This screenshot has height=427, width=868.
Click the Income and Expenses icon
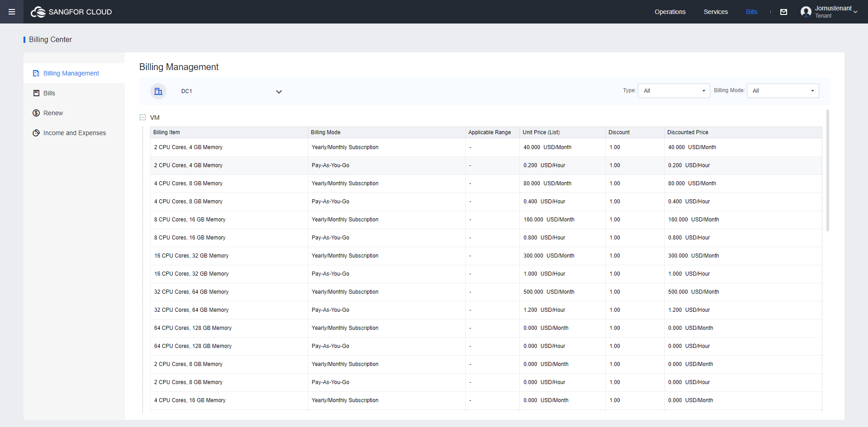pos(36,133)
